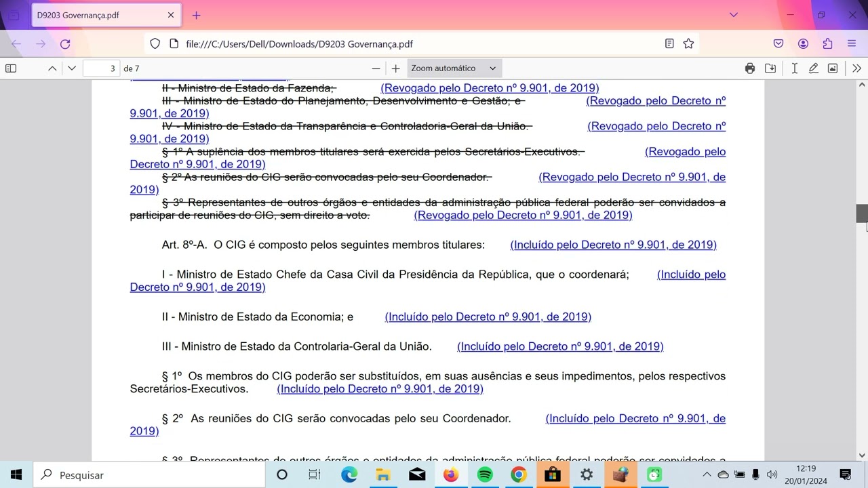Close the D9203 Governança.pdf tab
The height and width of the screenshot is (488, 868).
[171, 15]
